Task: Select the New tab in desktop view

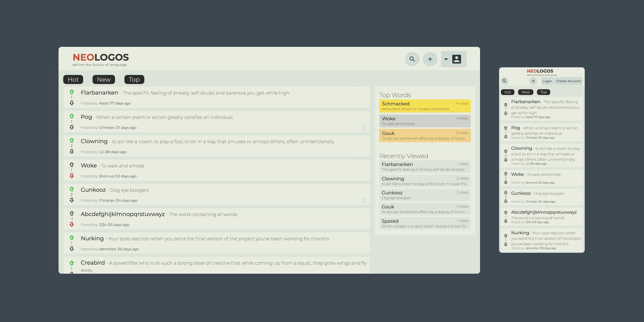Action: point(103,80)
